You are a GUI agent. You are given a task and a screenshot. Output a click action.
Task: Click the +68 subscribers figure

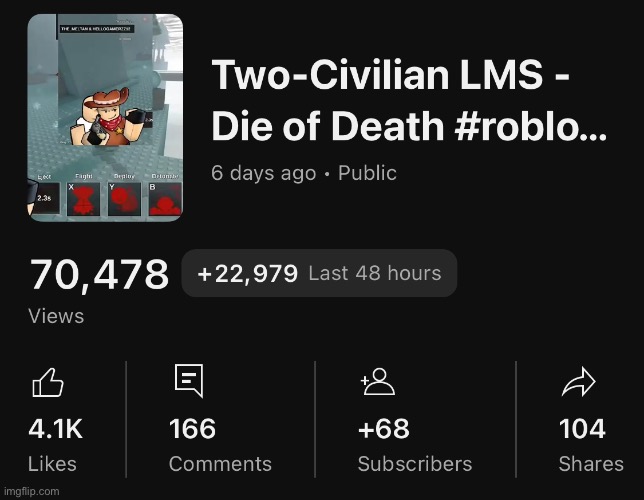coord(383,429)
